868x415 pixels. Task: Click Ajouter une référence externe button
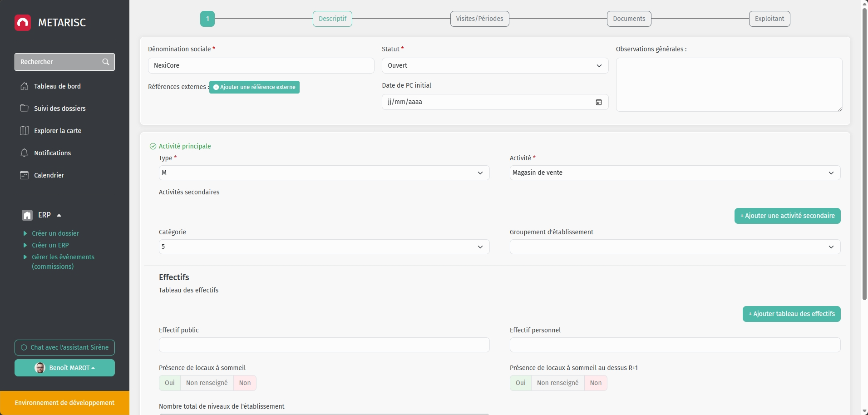pyautogui.click(x=254, y=87)
